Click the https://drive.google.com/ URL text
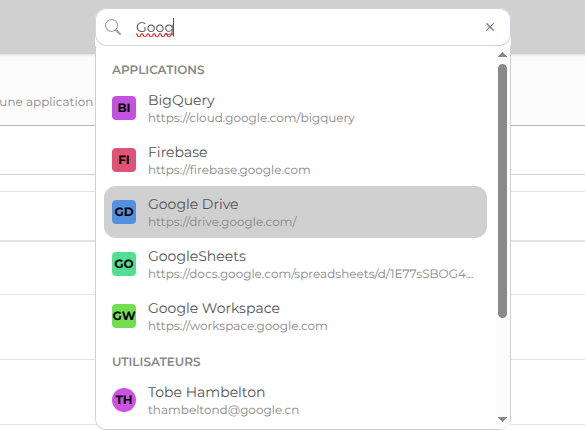The image size is (585, 430). coord(222,222)
